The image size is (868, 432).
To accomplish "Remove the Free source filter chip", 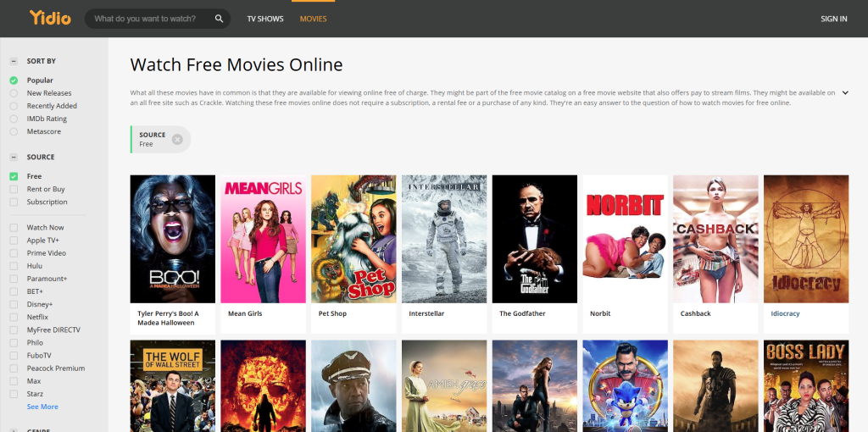I will click(x=177, y=140).
